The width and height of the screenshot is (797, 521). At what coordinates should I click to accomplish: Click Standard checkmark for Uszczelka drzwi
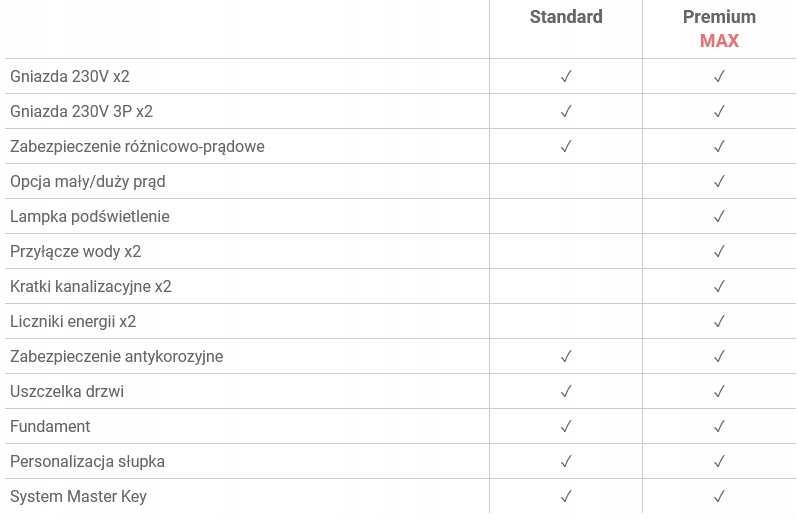[x=566, y=391]
